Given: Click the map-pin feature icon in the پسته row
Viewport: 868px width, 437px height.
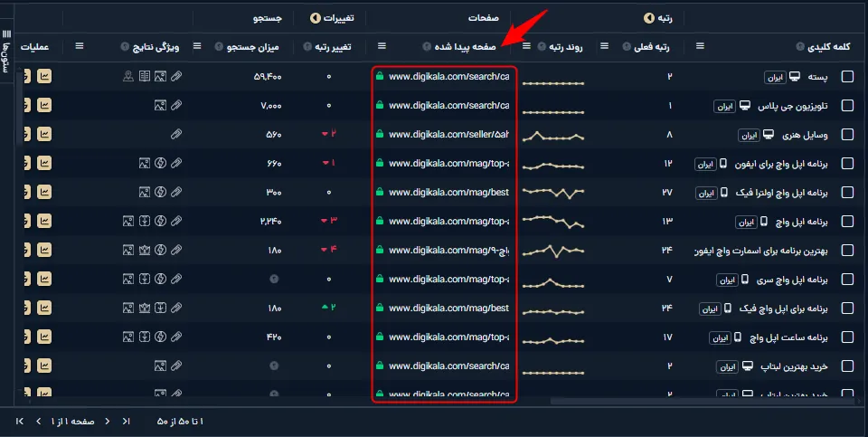Looking at the screenshot, I should [127, 76].
